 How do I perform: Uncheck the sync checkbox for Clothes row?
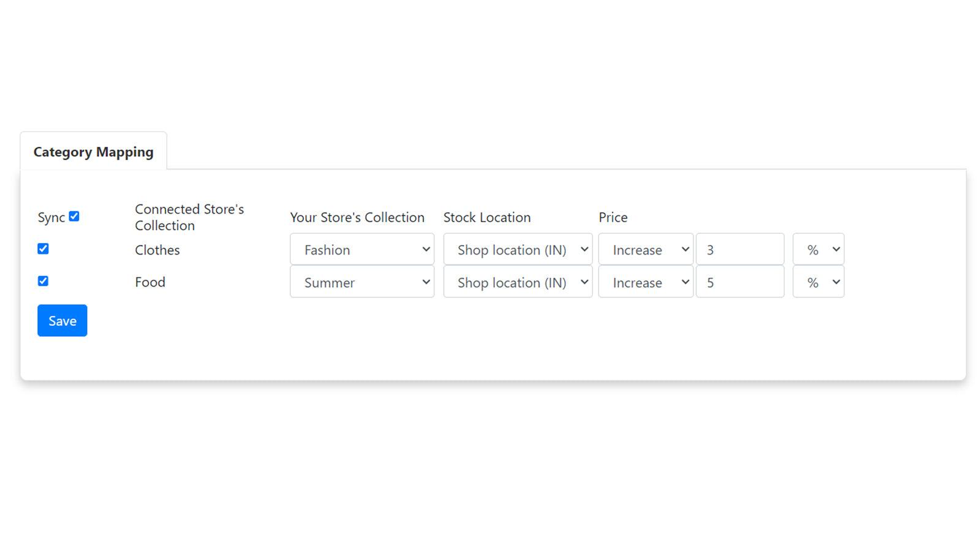click(x=43, y=249)
